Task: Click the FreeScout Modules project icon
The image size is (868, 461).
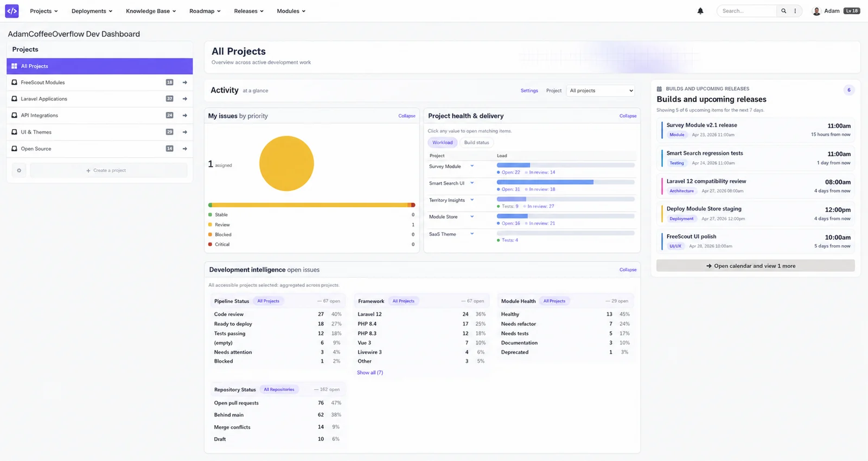Action: click(x=14, y=82)
